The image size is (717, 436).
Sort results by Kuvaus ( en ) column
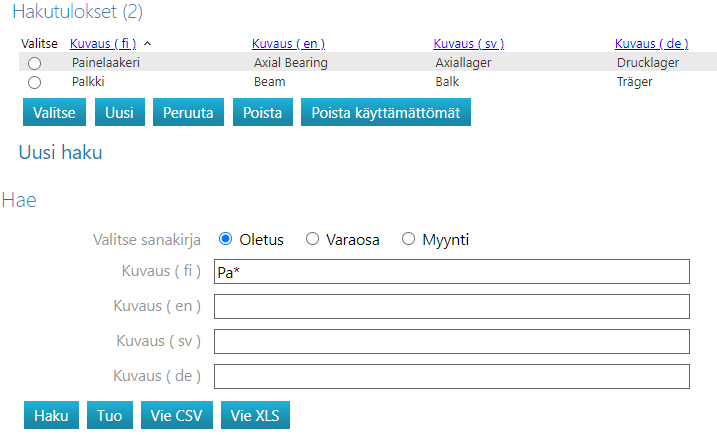pos(288,43)
